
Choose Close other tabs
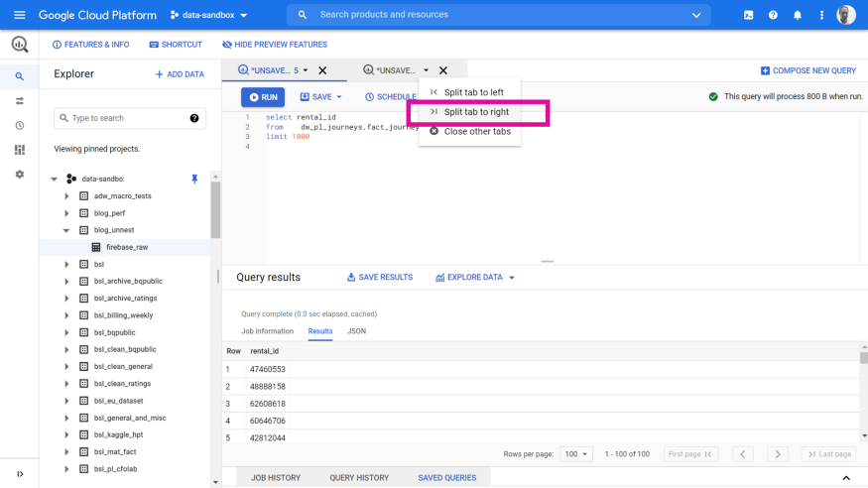point(469,131)
